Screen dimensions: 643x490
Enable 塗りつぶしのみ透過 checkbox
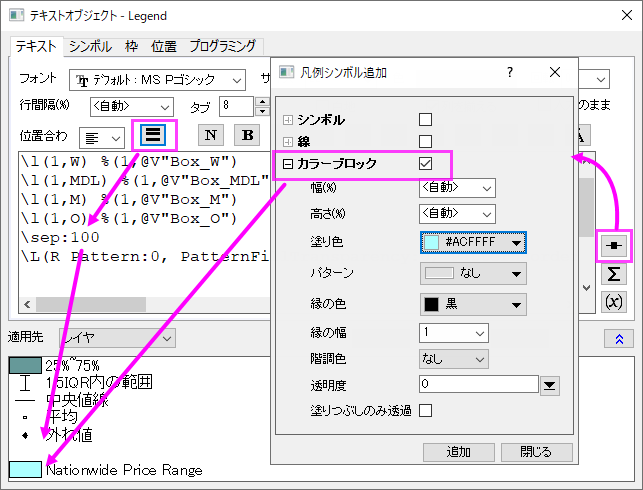(x=425, y=410)
